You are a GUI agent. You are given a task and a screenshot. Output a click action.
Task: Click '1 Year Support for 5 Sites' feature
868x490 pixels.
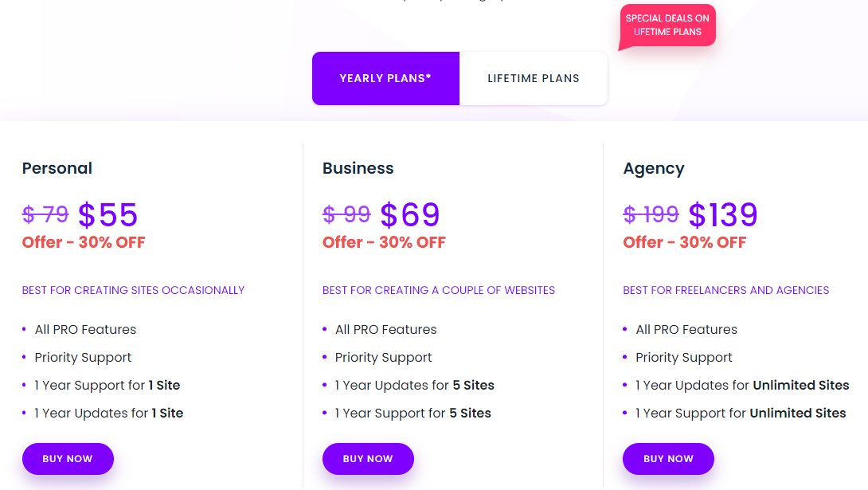pyautogui.click(x=412, y=413)
